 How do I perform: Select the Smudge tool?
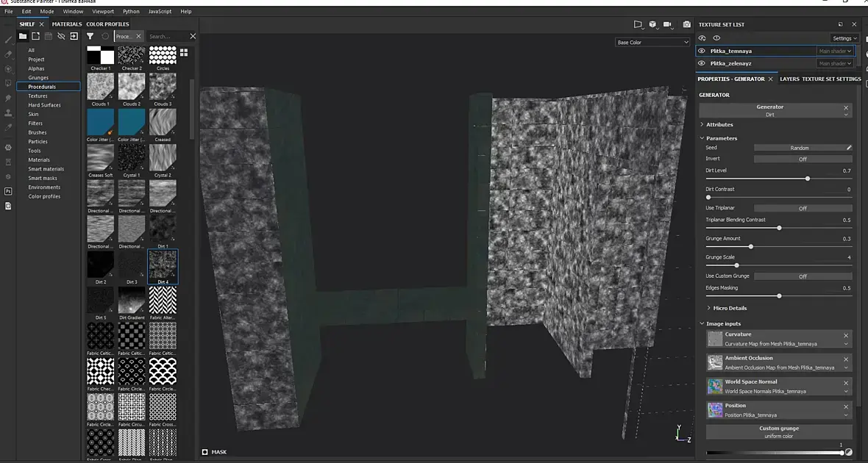point(8,98)
